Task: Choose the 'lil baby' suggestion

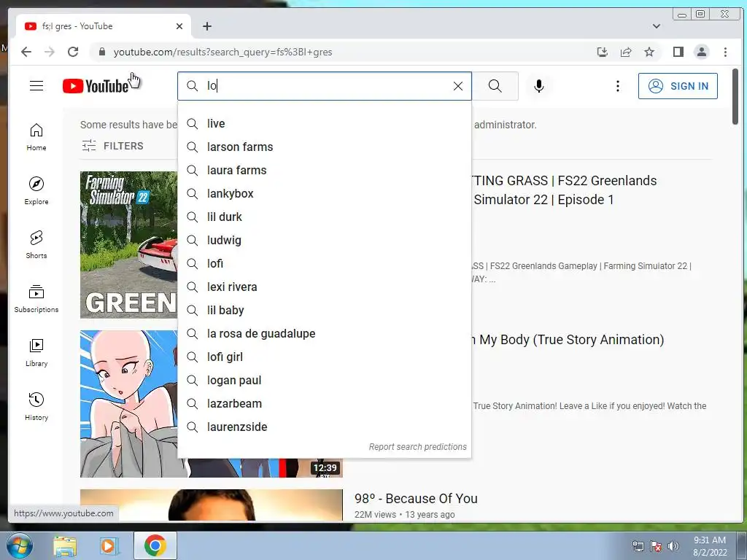Action: (325, 311)
